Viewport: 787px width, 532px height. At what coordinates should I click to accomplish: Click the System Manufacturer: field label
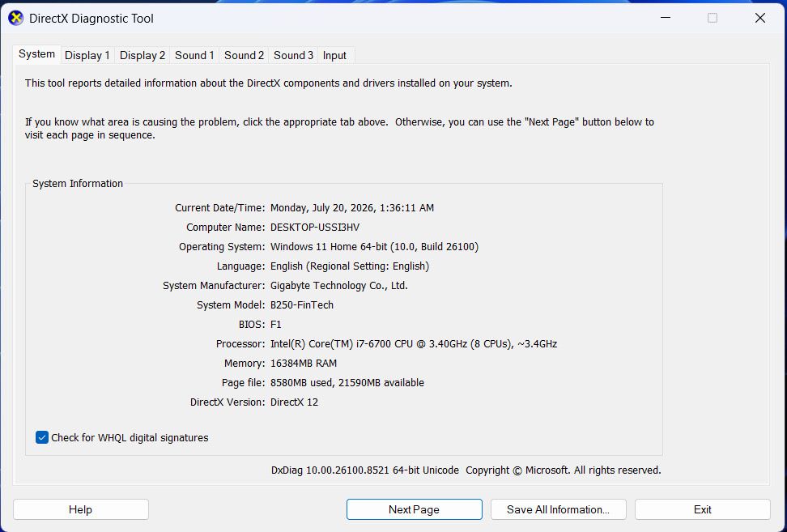214,286
